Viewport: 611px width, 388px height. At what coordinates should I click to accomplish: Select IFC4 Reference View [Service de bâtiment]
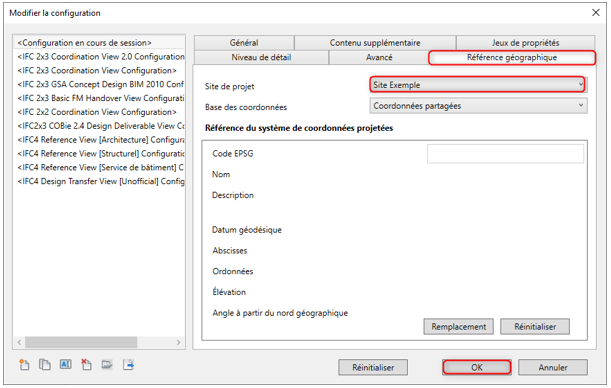click(99, 168)
